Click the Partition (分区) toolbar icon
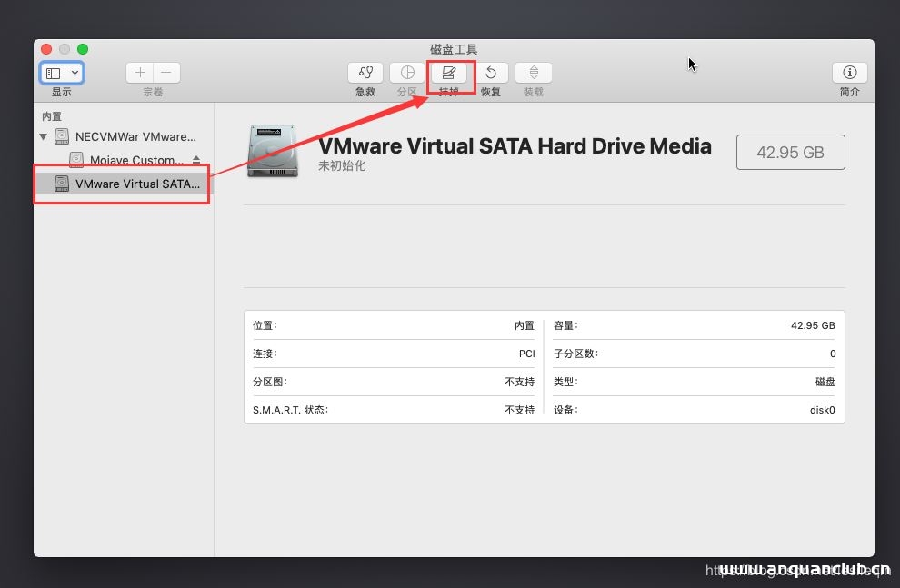This screenshot has width=900, height=588. [407, 73]
